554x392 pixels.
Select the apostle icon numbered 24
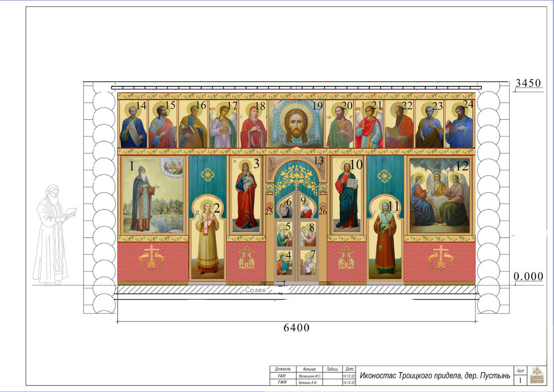(x=459, y=124)
